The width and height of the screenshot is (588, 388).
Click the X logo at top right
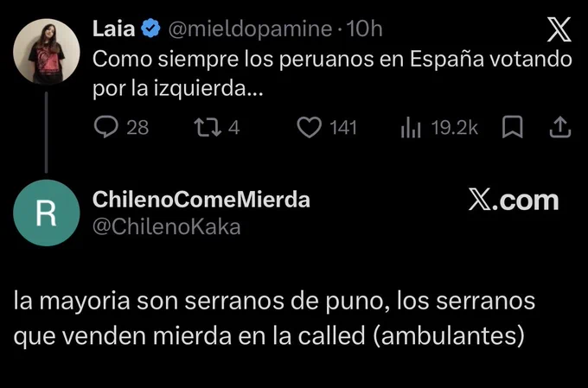pyautogui.click(x=559, y=29)
